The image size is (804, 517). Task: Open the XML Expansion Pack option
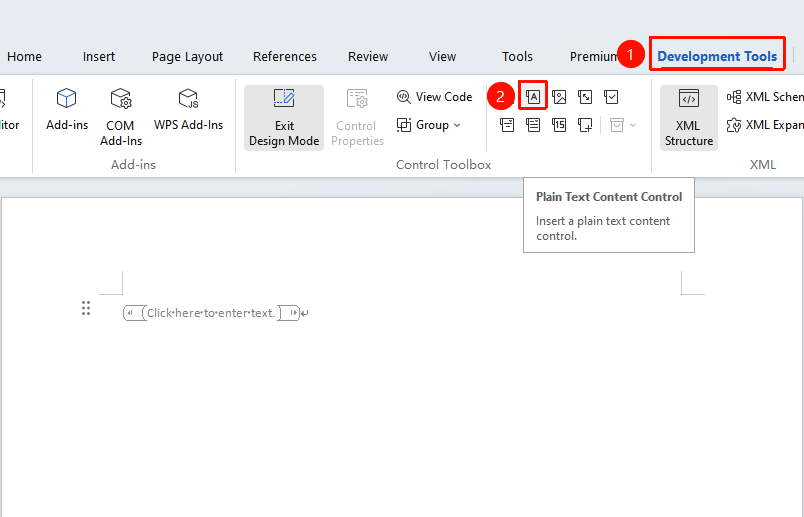[x=765, y=125]
